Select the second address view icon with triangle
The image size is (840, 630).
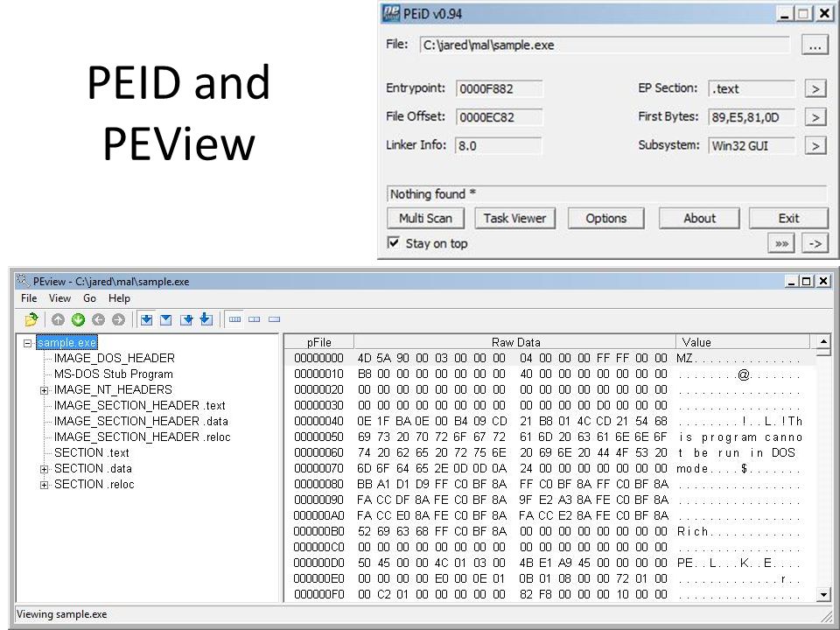click(166, 319)
